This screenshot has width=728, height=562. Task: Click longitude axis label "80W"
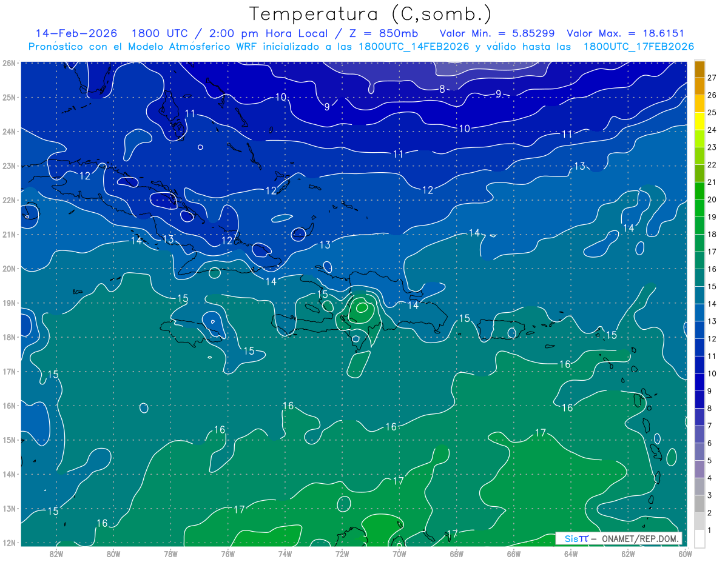[113, 553]
